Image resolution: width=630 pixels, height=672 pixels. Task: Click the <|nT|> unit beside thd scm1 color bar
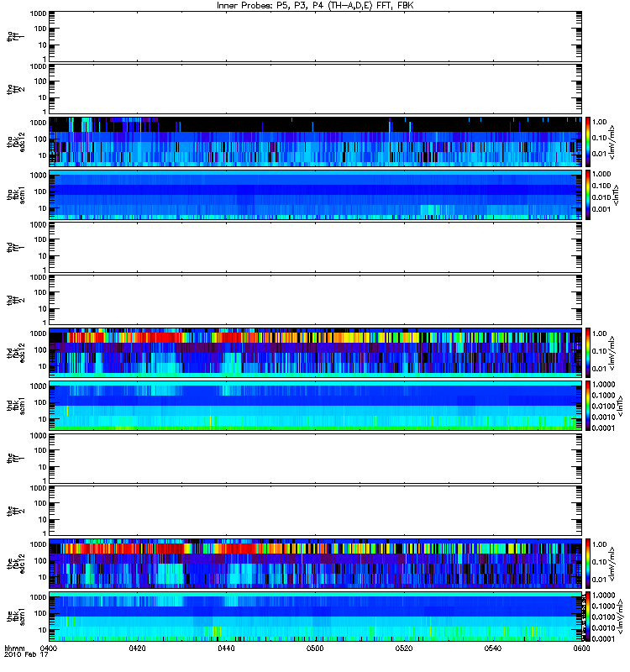(620, 406)
